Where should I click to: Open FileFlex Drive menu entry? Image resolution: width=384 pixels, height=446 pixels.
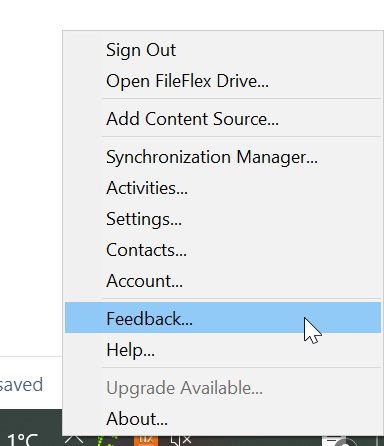click(x=223, y=81)
